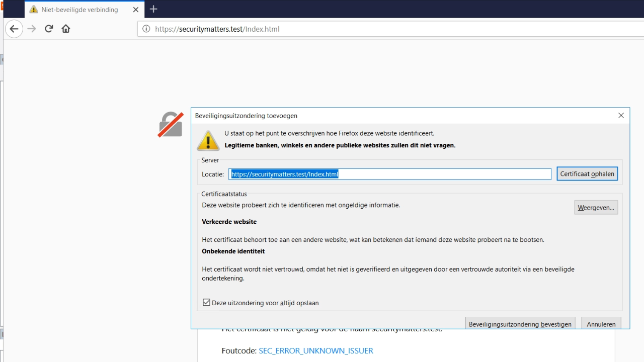644x362 pixels.
Task: Open site information icon in address bar
Action: coord(146,29)
